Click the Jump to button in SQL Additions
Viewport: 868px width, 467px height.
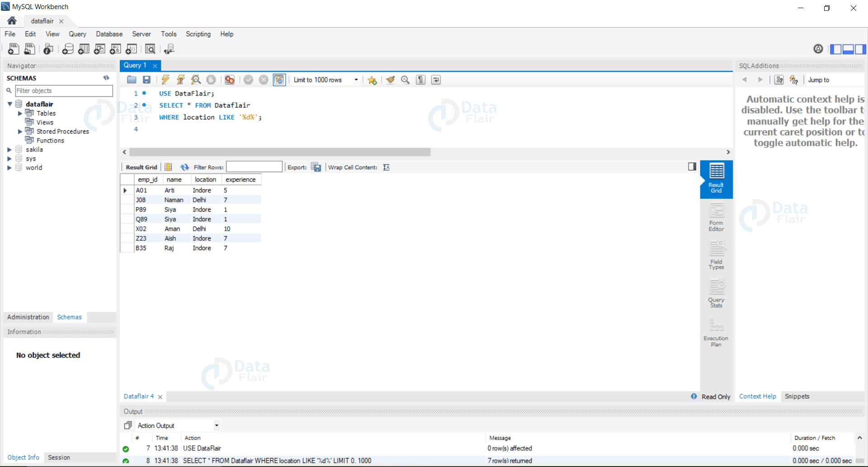click(x=819, y=80)
